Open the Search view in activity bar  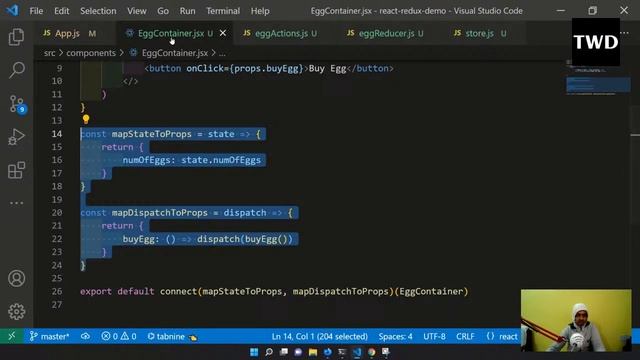[x=16, y=70]
